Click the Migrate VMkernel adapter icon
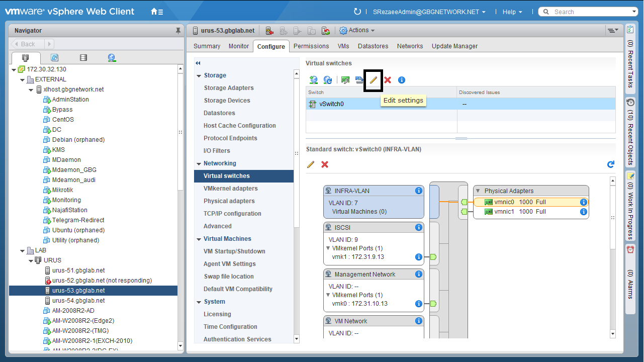Screen dimensions: 644x362 pyautogui.click(x=359, y=80)
